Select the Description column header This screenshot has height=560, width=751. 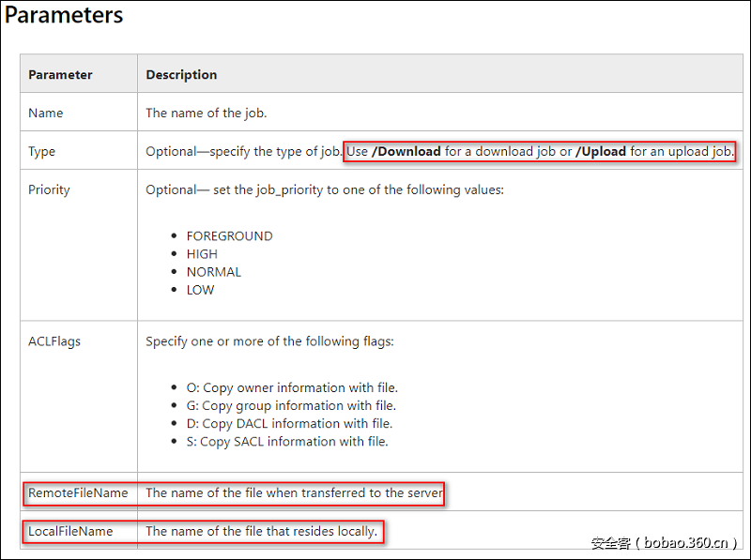click(x=181, y=74)
